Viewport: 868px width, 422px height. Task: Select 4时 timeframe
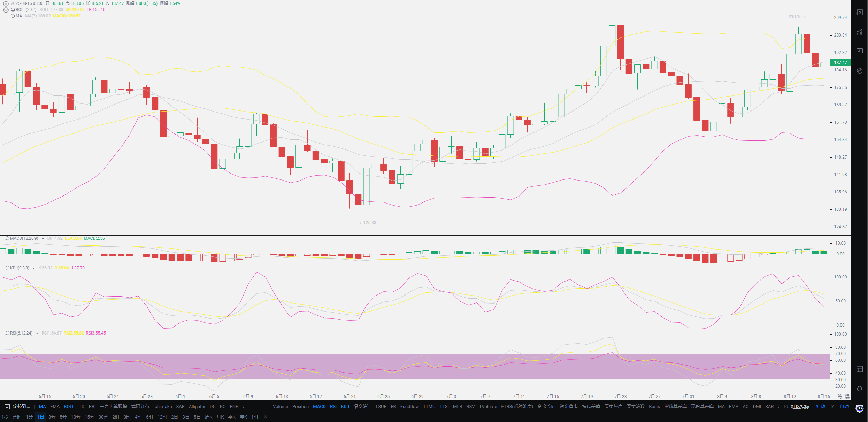[x=138, y=417]
